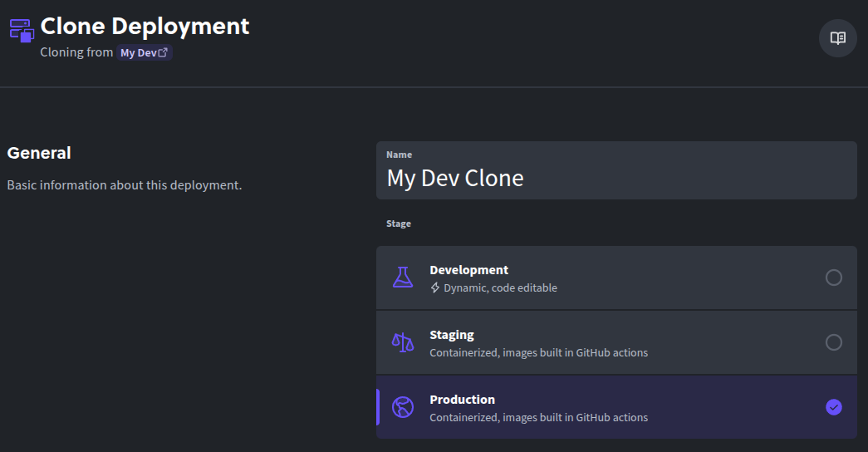Click the Production globe icon

pyautogui.click(x=403, y=407)
